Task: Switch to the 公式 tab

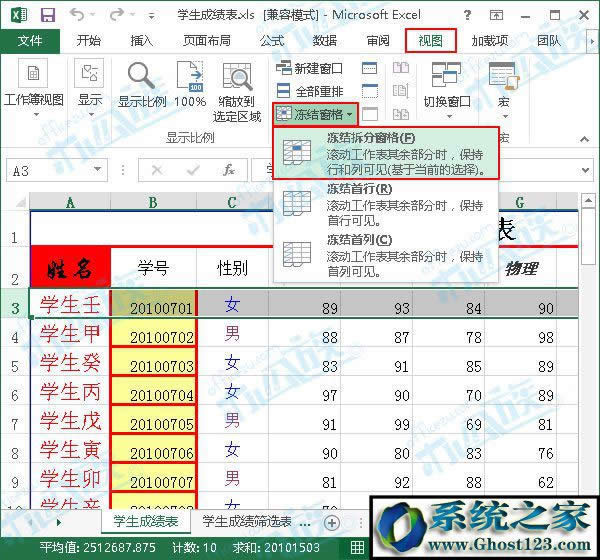Action: click(272, 40)
